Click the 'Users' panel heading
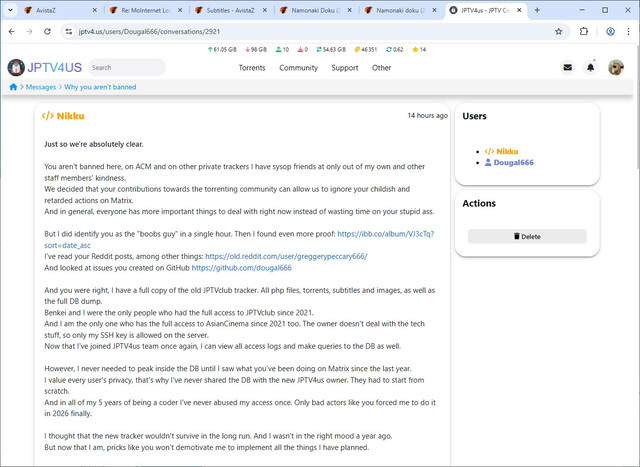 474,116
